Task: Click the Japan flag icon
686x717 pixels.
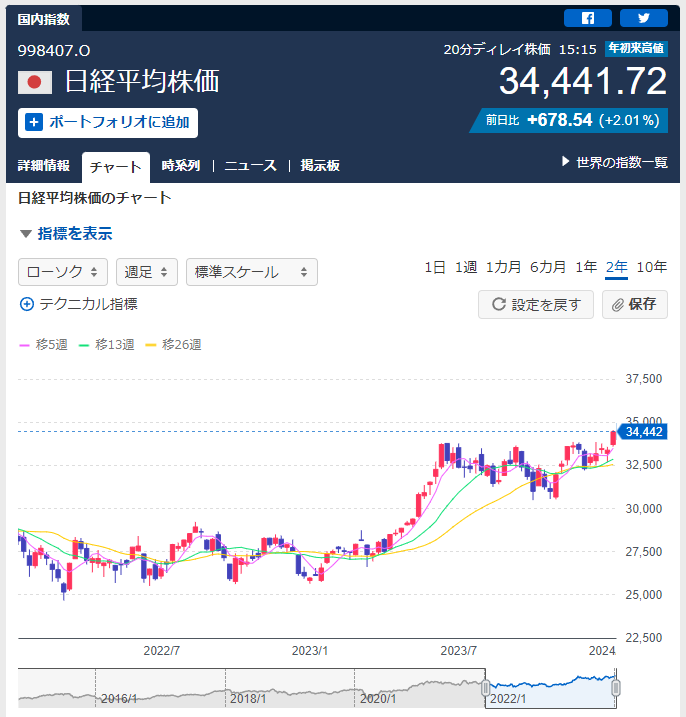Action: (35, 82)
